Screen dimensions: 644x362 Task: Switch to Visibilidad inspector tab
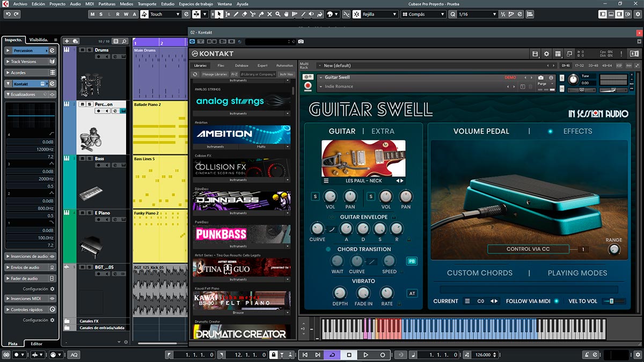coord(39,40)
